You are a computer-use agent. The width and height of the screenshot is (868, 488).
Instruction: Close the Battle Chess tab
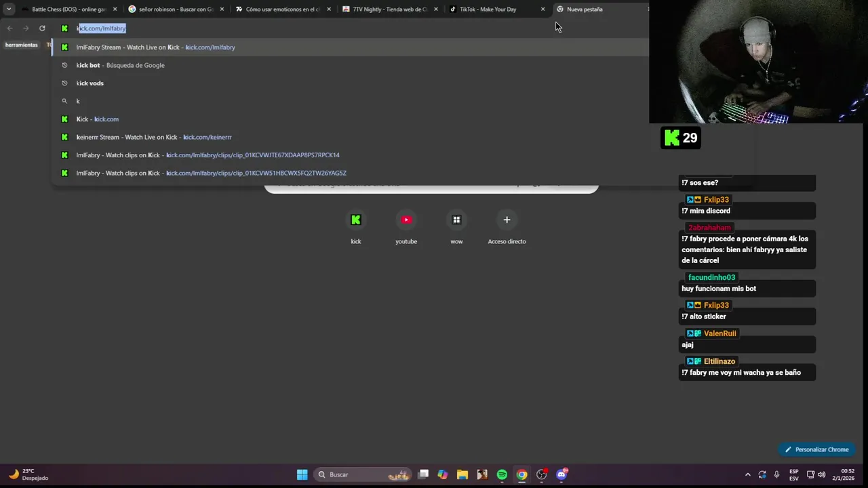(x=115, y=9)
